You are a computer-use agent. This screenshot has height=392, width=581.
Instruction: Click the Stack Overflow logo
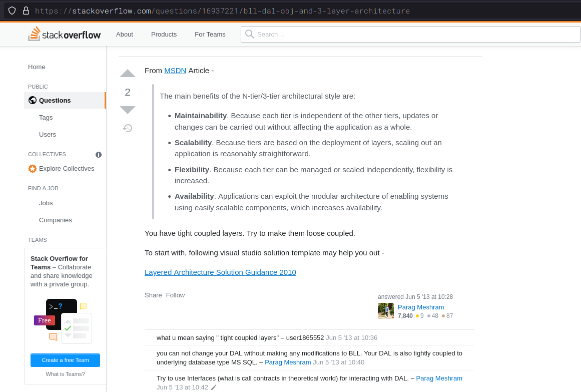click(x=65, y=35)
